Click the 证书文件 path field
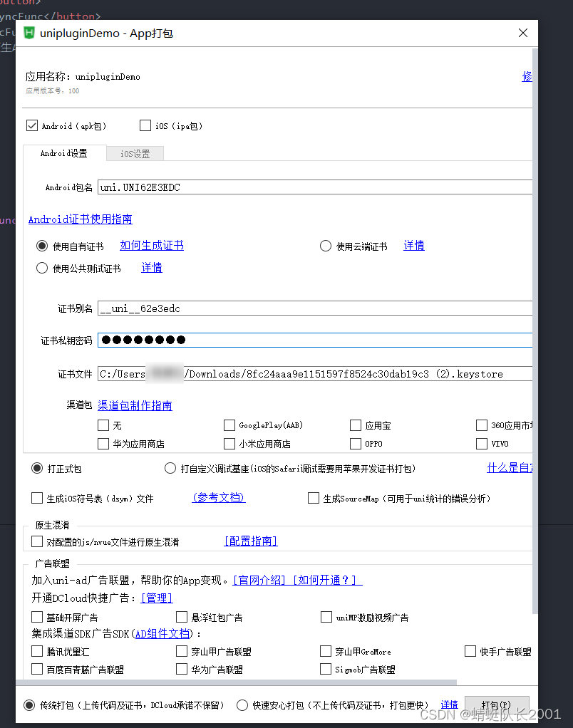Image resolution: width=573 pixels, height=728 pixels. click(x=315, y=374)
